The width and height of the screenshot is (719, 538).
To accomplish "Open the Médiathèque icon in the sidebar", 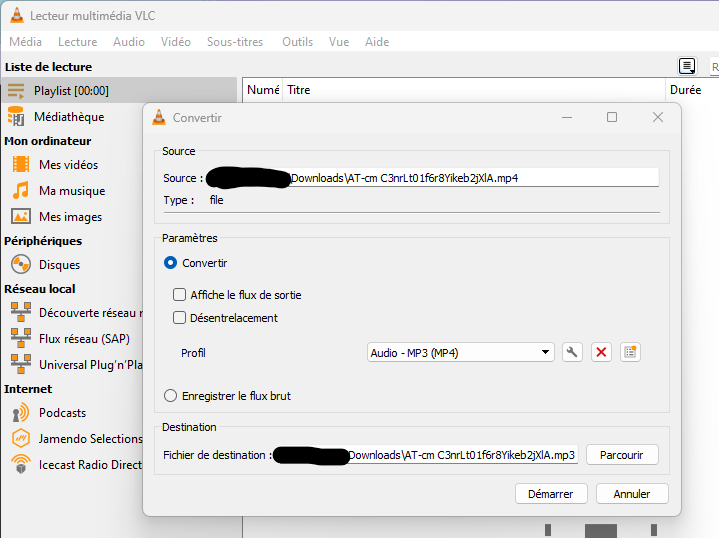I will coord(16,116).
